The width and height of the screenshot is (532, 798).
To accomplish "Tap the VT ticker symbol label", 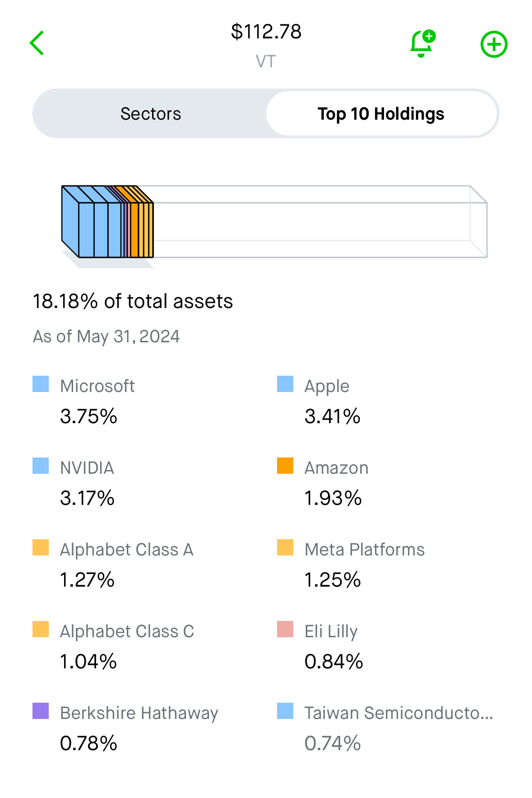I will pyautogui.click(x=266, y=61).
